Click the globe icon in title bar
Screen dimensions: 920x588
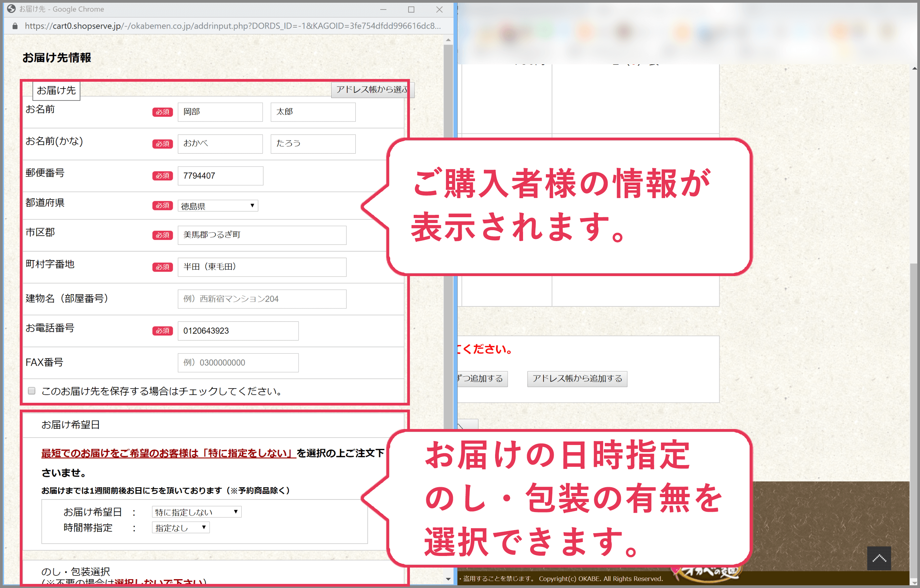click(x=11, y=9)
